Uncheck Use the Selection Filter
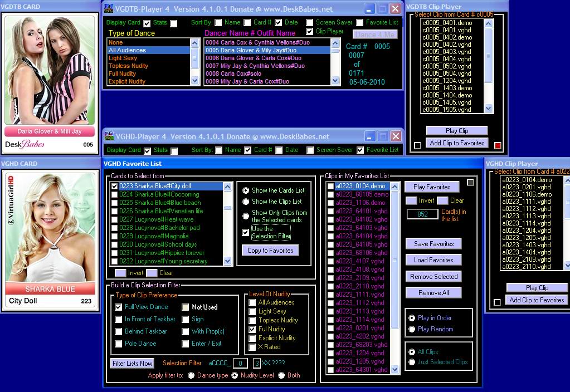 246,232
